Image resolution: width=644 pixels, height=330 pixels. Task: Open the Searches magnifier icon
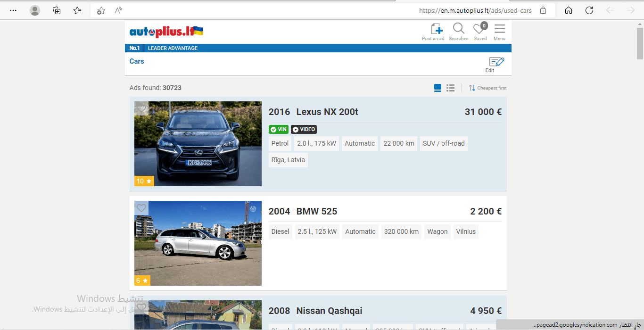[x=458, y=29]
